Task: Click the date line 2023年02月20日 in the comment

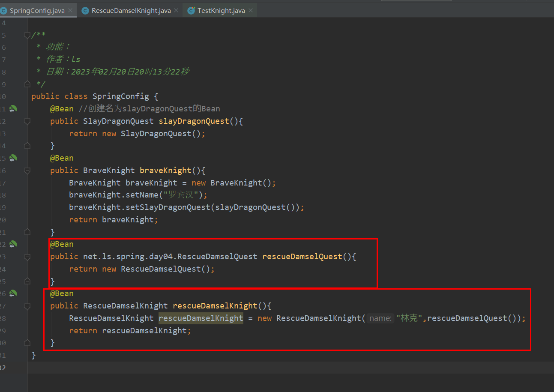Action: pos(113,72)
